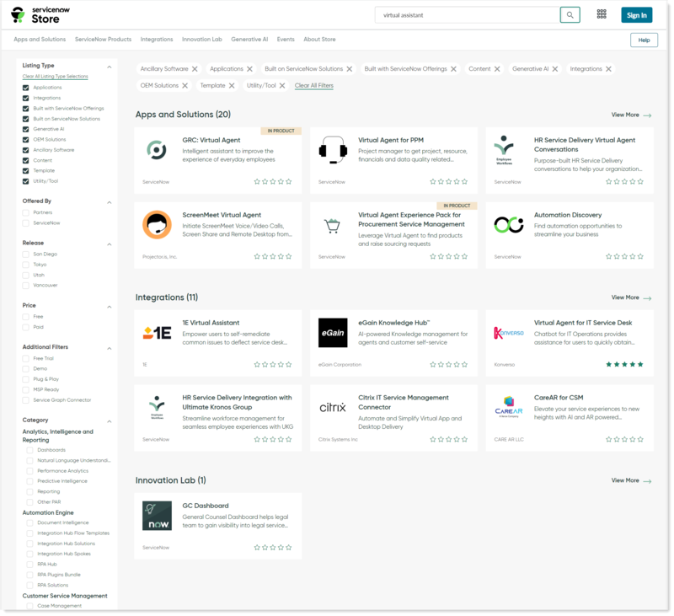The height and width of the screenshot is (616, 674).
Task: Check the Partners checkbox
Action: click(x=26, y=213)
